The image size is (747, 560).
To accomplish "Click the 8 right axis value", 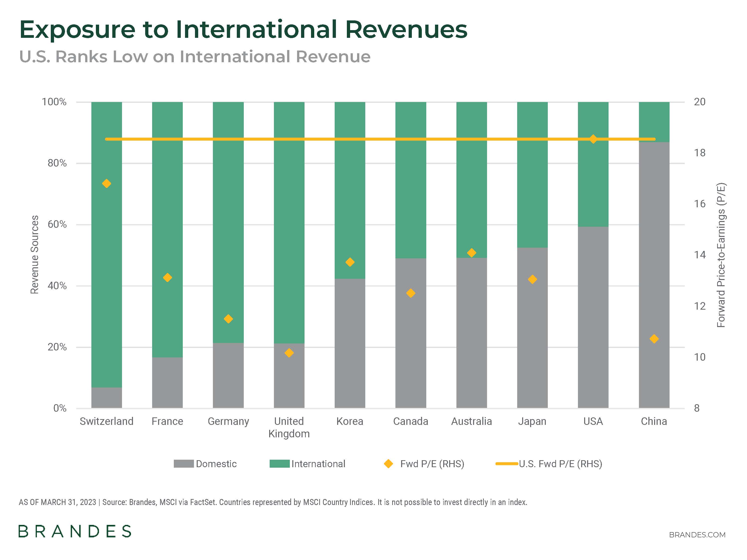I will point(697,408).
